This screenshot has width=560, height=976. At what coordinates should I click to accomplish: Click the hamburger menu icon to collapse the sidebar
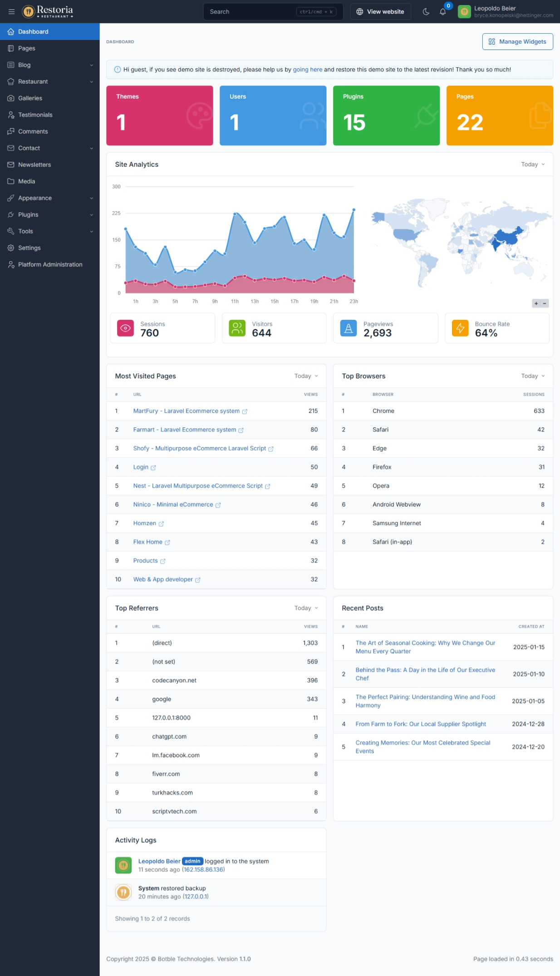point(11,12)
